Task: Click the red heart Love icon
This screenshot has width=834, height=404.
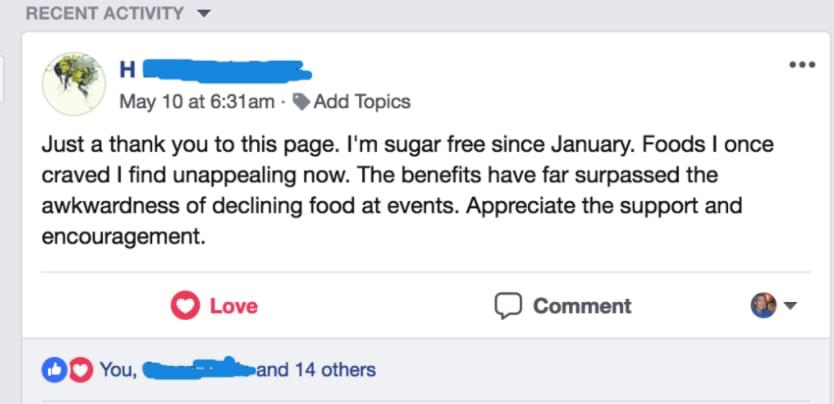Action: pyautogui.click(x=185, y=306)
